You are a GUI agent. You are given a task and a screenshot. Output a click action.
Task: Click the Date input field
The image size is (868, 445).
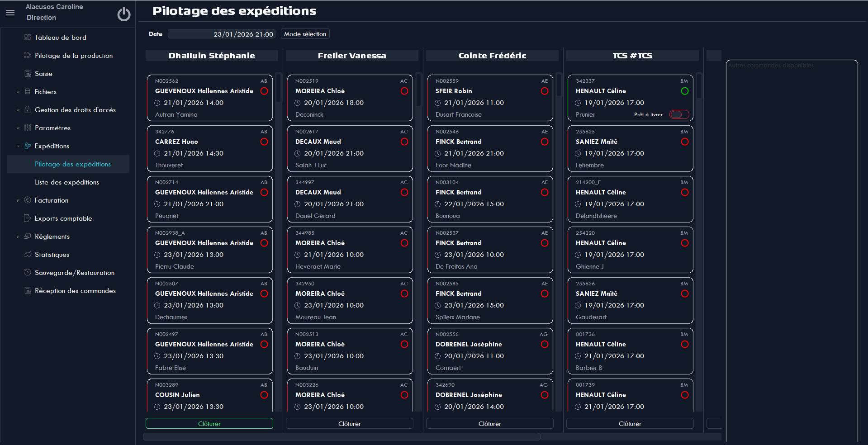(222, 34)
